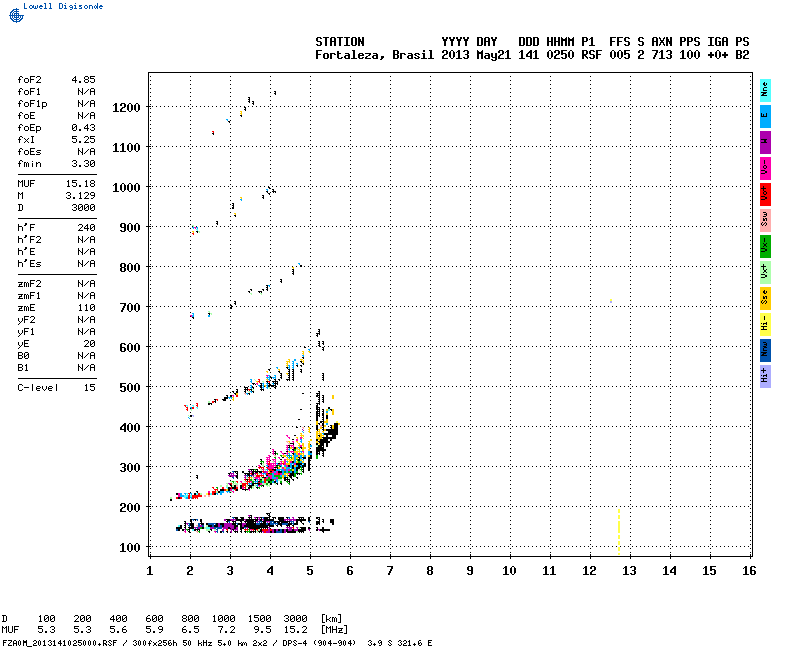Click the MUF value 15.18

tap(81, 184)
